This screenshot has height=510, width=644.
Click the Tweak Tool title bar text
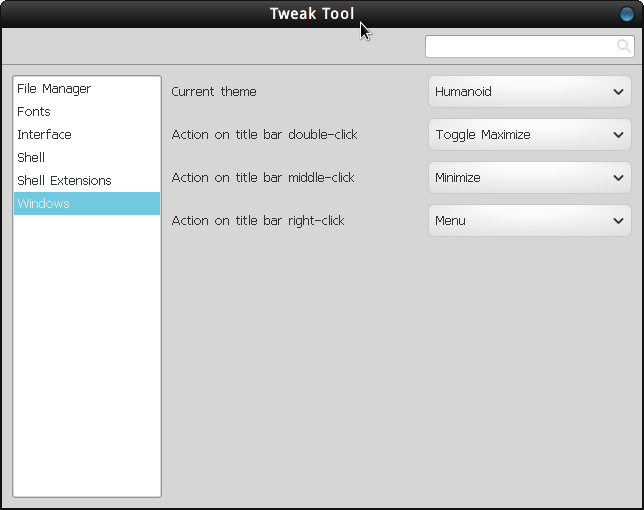tap(312, 14)
